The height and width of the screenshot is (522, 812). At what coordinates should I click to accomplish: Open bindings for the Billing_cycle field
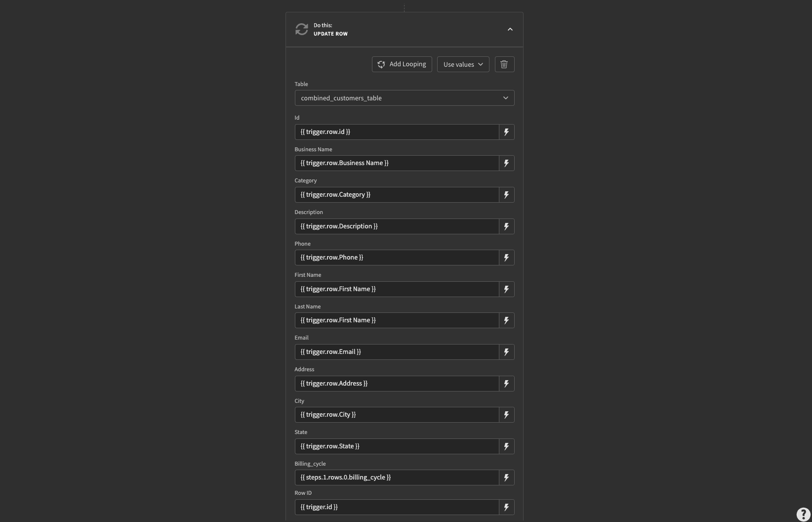point(506,478)
